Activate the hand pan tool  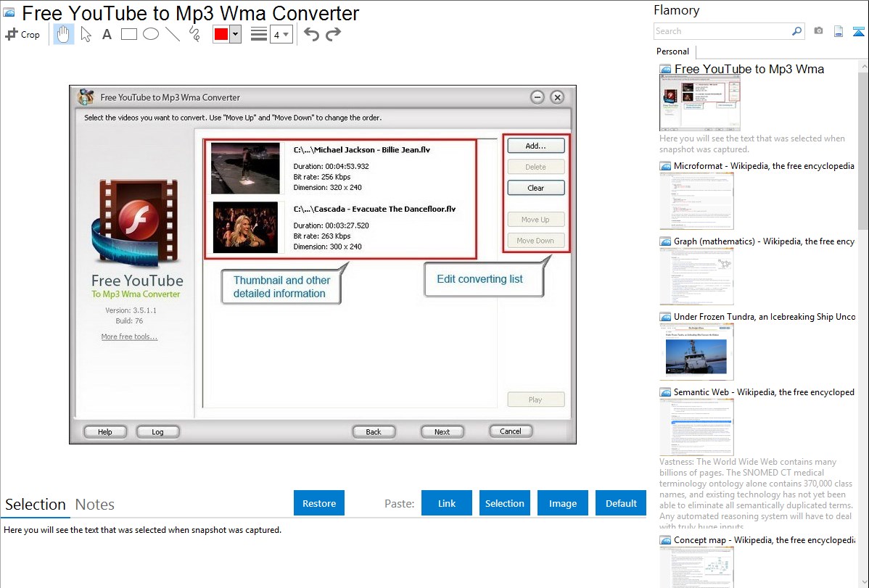(63, 34)
